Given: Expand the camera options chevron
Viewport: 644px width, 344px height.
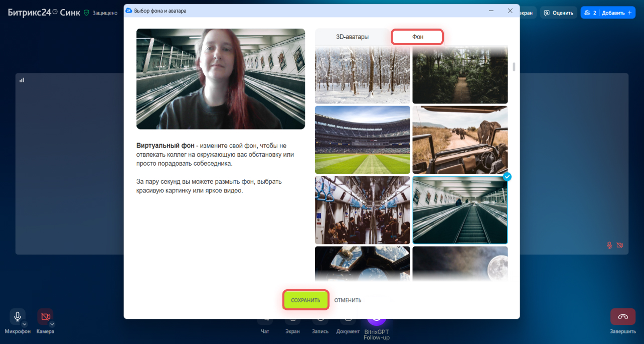Looking at the screenshot, I should (52, 324).
